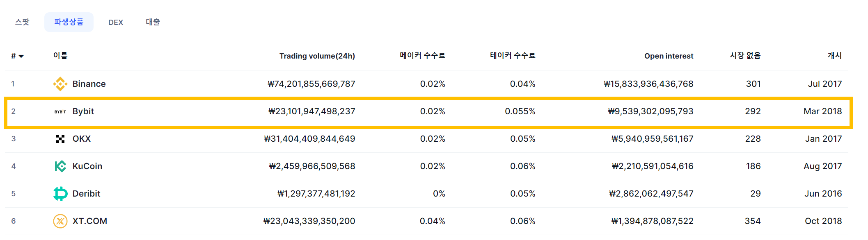Sort by 개시 column header
Viewport: 868px width, 240px height.
point(835,56)
